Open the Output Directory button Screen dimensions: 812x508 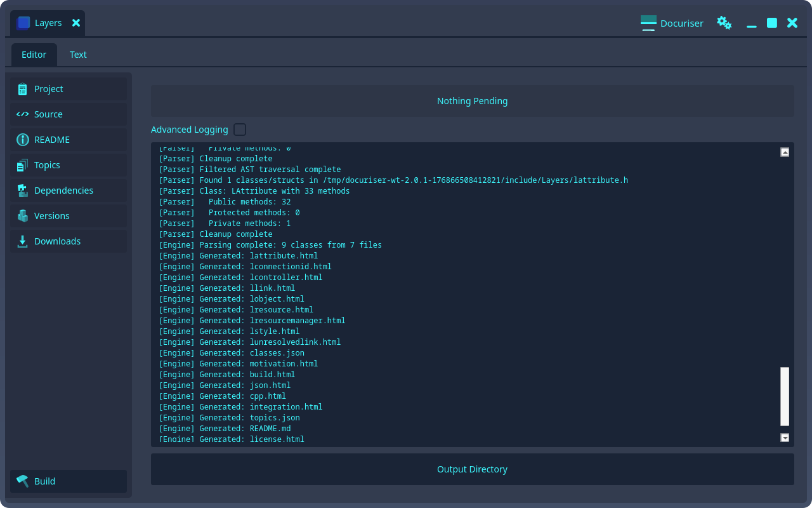[x=473, y=469]
